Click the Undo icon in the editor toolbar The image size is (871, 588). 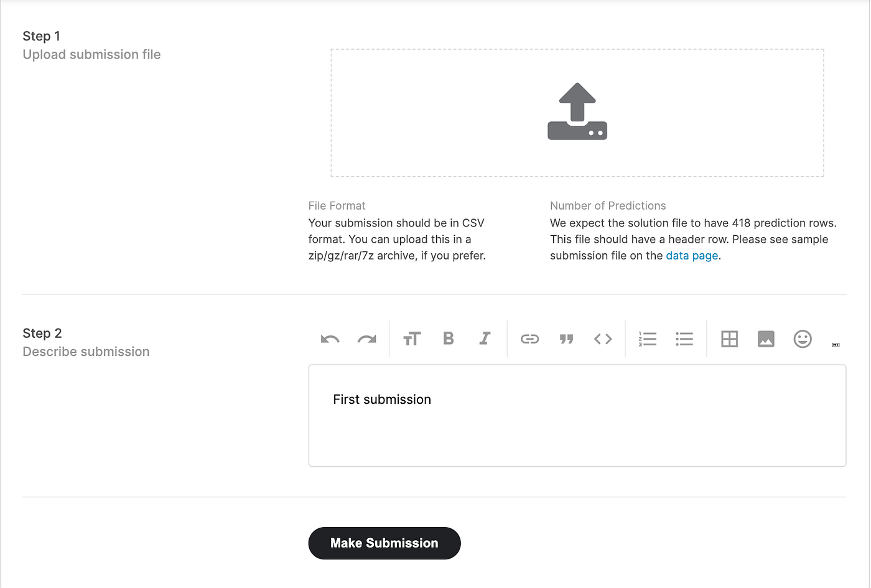330,338
